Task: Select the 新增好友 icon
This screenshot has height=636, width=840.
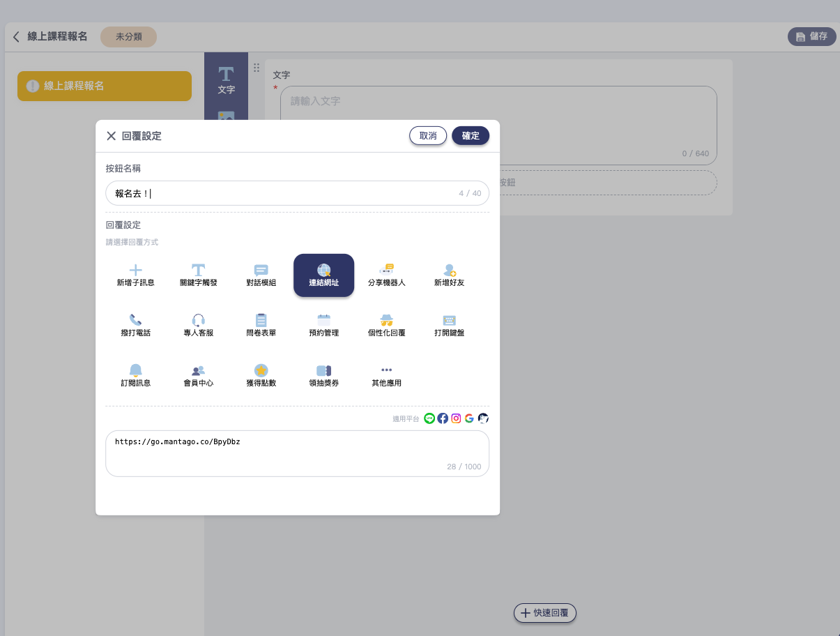Action: pos(449,270)
